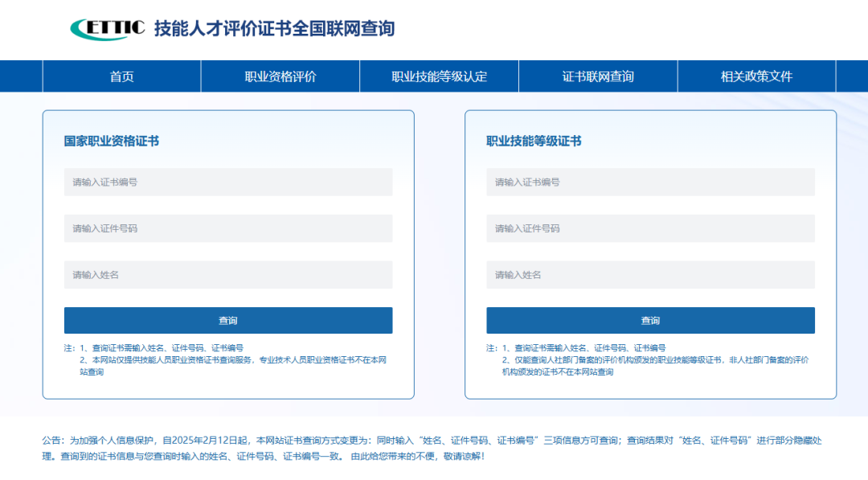Click the note text below the left 查询 button
The height and width of the screenshot is (480, 868).
(228, 360)
